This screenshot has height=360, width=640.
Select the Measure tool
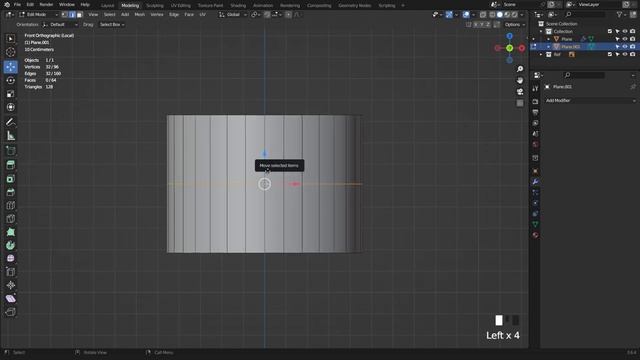(x=11, y=136)
